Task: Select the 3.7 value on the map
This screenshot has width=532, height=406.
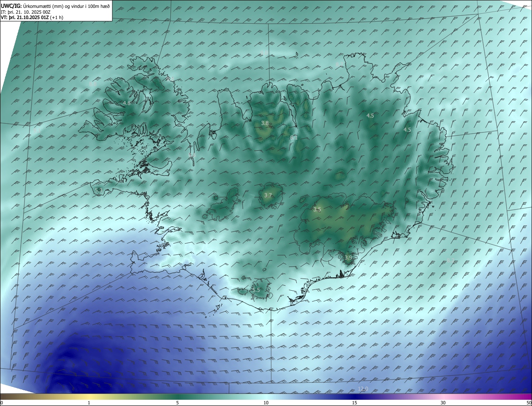Action: (x=268, y=195)
